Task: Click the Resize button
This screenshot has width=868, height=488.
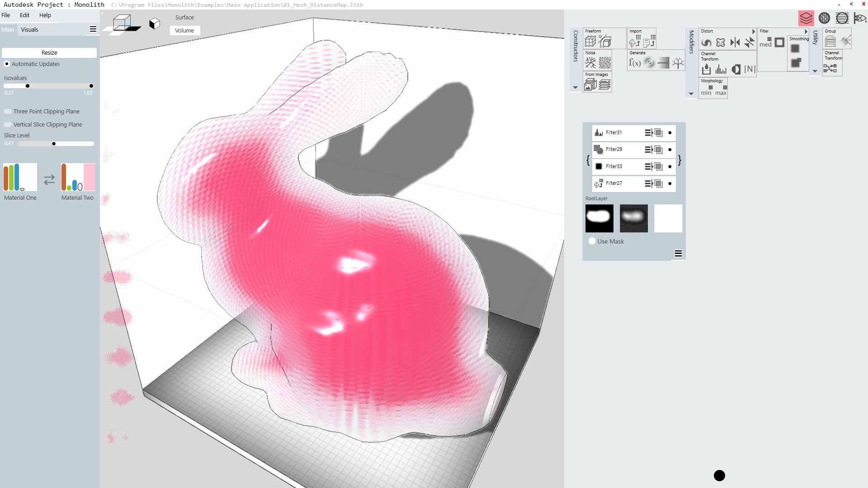Action: (x=49, y=53)
